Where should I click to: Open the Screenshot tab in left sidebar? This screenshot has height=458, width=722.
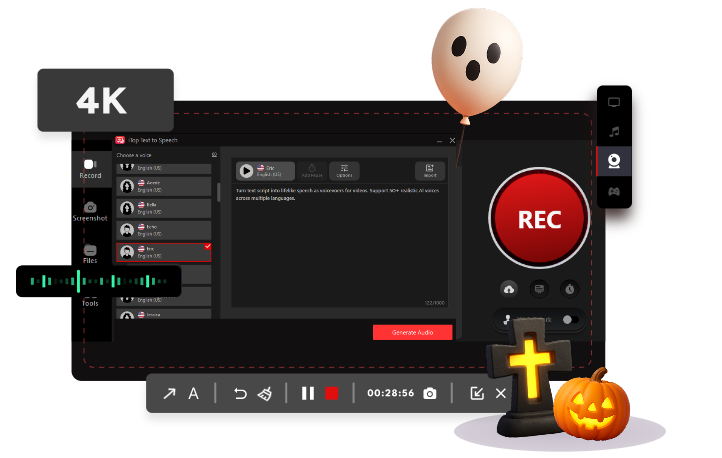click(x=90, y=212)
